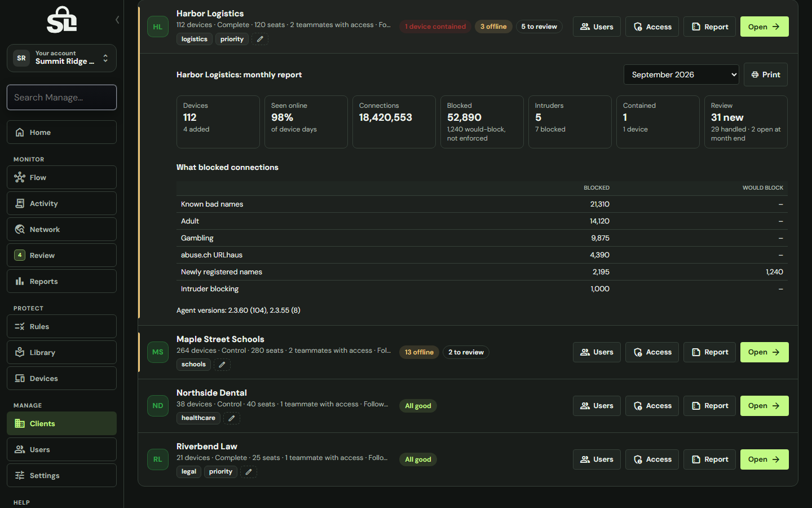Edit tags for Riverbend Law

249,472
